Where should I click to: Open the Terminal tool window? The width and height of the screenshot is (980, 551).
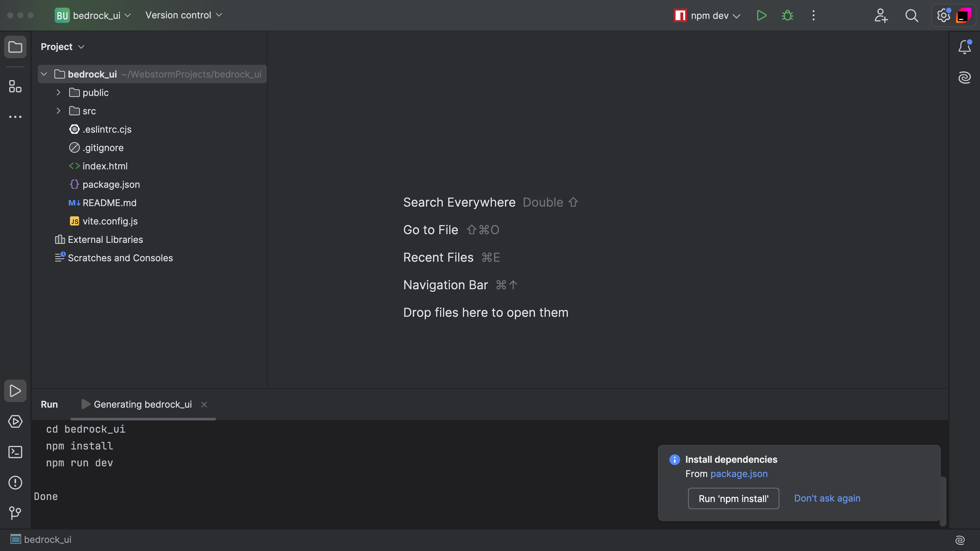15,452
